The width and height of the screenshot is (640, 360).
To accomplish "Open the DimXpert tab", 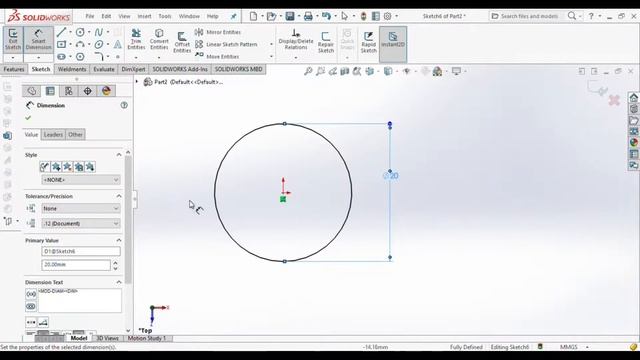I will coord(133,69).
